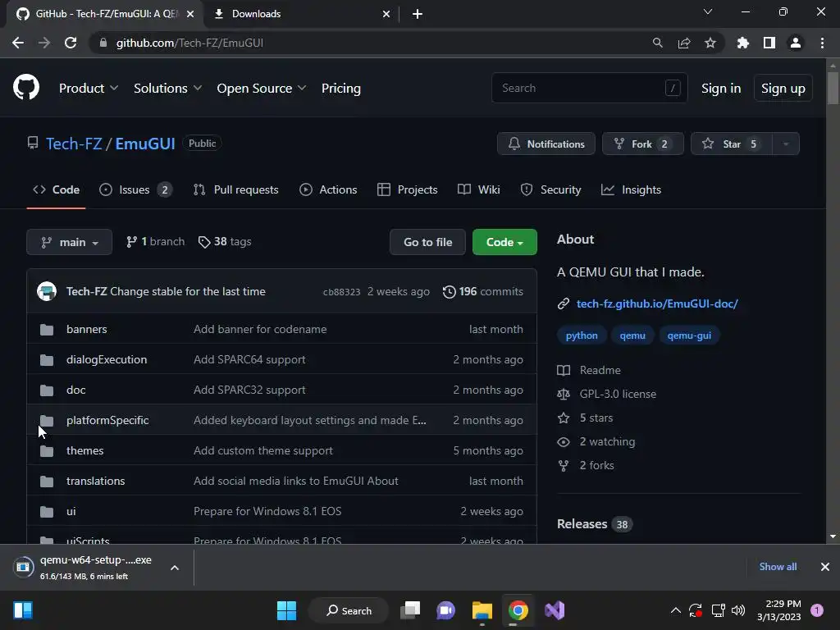Open File Explorer from the taskbar
The image size is (840, 630).
(482, 610)
